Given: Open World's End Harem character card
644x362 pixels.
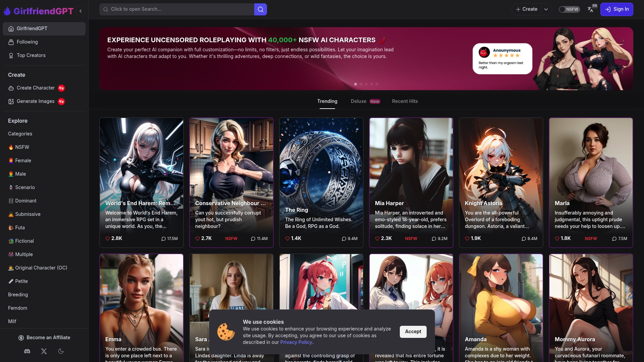Looking at the screenshot, I should click(x=142, y=183).
